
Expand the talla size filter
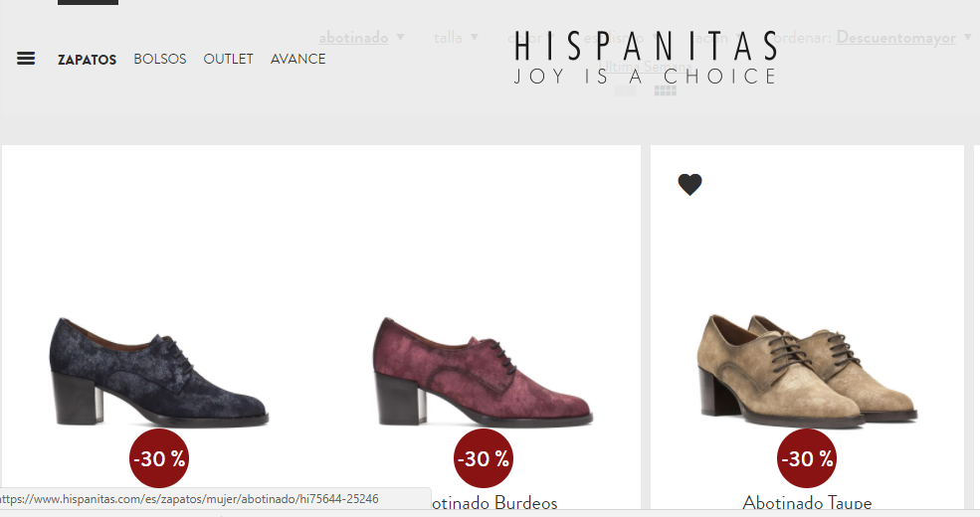(456, 38)
